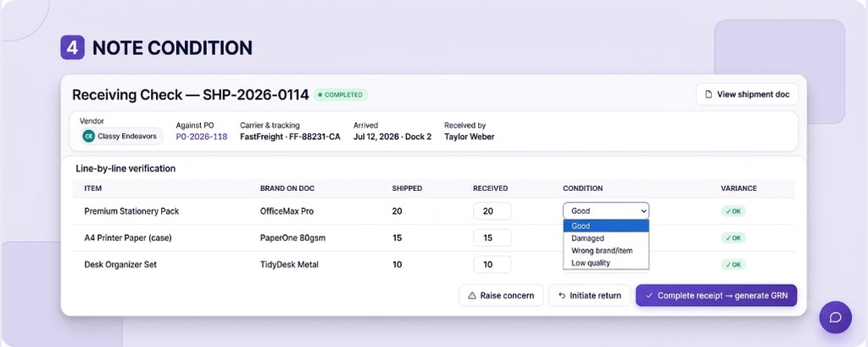Click the CONDITION column header
This screenshot has height=347, width=868.
tap(583, 188)
